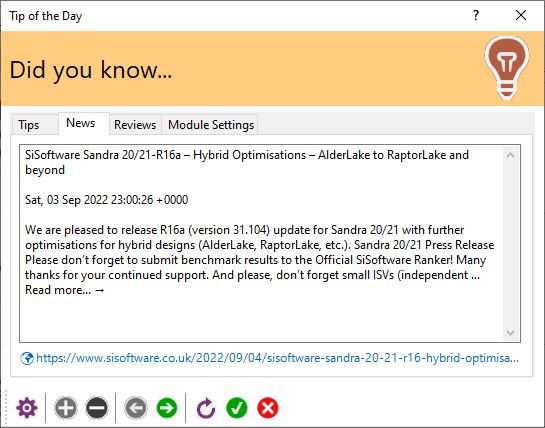Close the Tip of the Day dialog

(x=521, y=15)
